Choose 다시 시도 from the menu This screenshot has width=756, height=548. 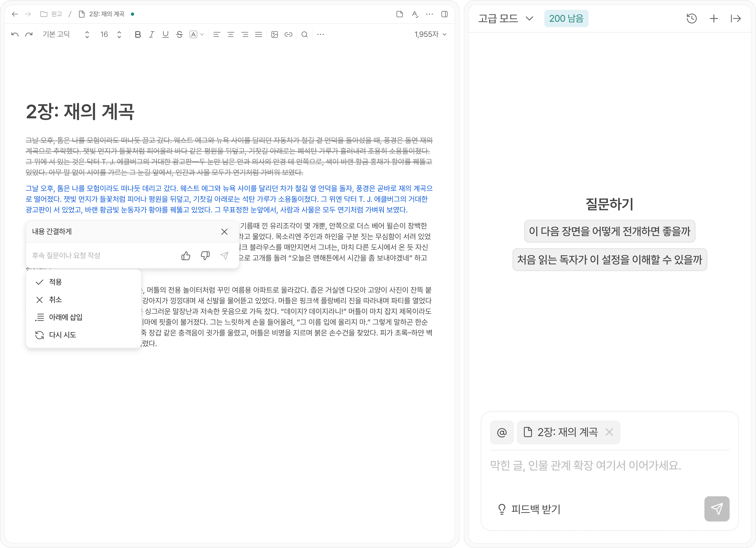tap(62, 335)
